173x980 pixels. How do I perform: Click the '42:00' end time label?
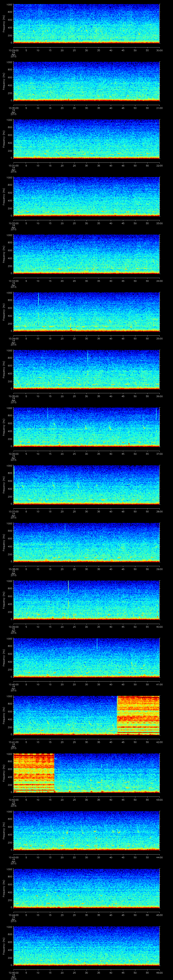pyautogui.click(x=160, y=742)
